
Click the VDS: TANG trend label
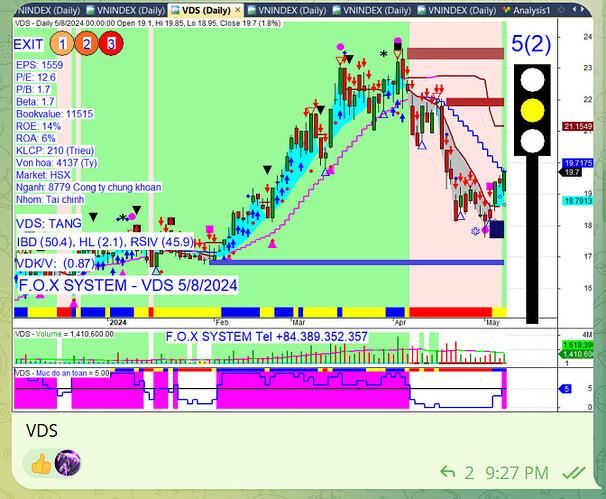[49, 223]
